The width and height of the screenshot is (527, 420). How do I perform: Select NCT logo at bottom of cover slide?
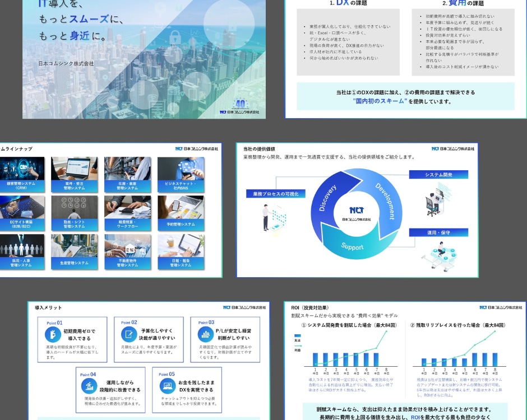pyautogui.click(x=239, y=112)
